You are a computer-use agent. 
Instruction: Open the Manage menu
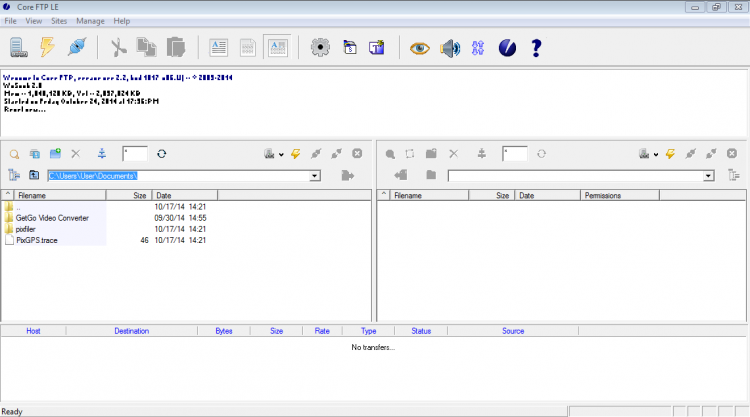pos(90,20)
